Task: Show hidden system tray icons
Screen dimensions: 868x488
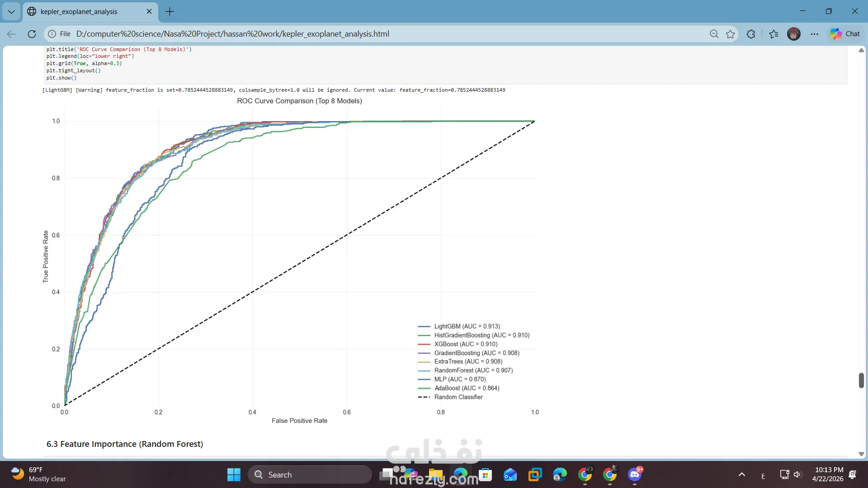Action: click(x=741, y=474)
